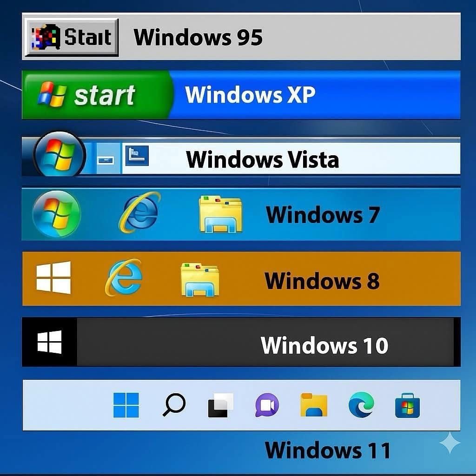Click the white Windows 8 Start logo
The image size is (476, 476).
click(53, 278)
